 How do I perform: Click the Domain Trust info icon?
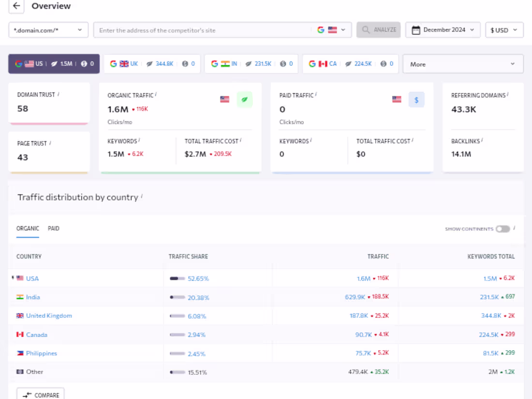(59, 94)
